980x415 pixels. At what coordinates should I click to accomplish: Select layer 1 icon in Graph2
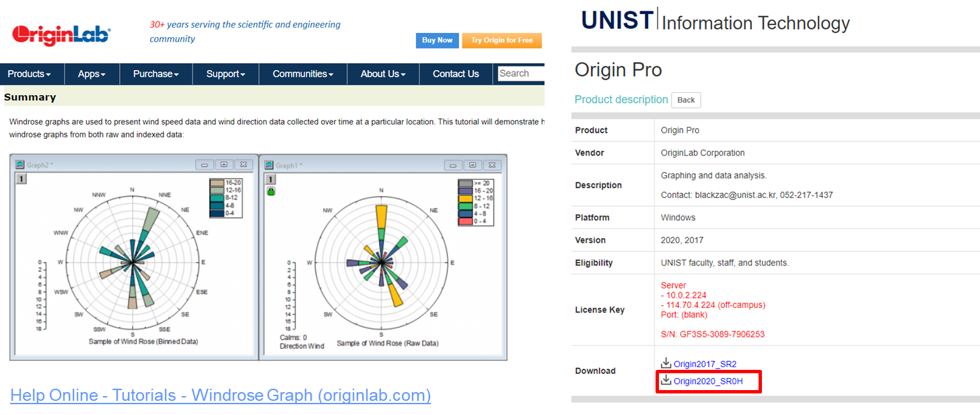coord(21,179)
